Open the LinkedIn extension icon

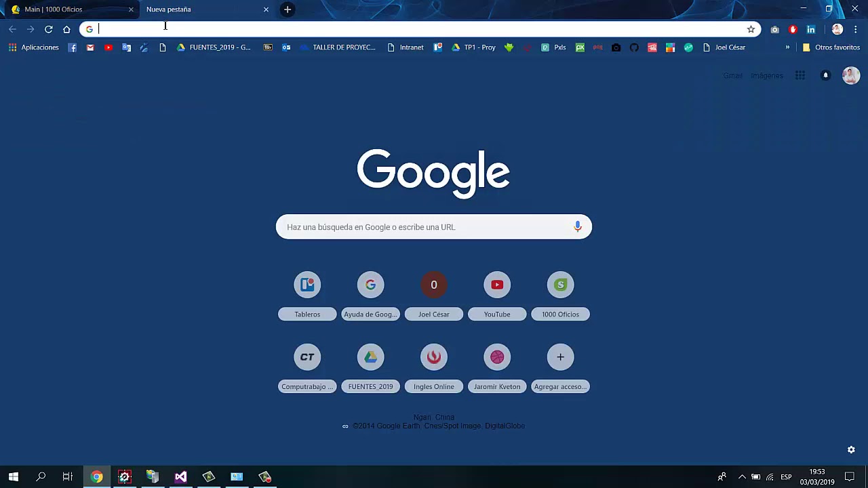click(x=811, y=29)
